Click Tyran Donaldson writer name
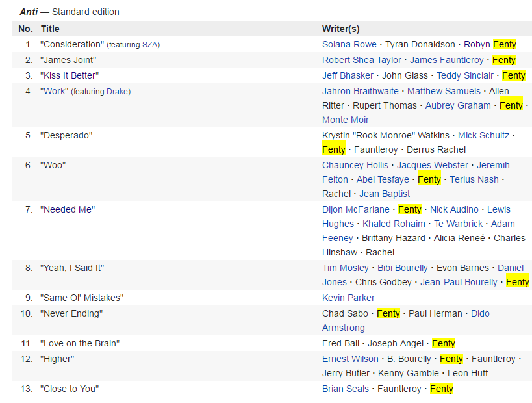The width and height of the screenshot is (532, 403). (420, 44)
